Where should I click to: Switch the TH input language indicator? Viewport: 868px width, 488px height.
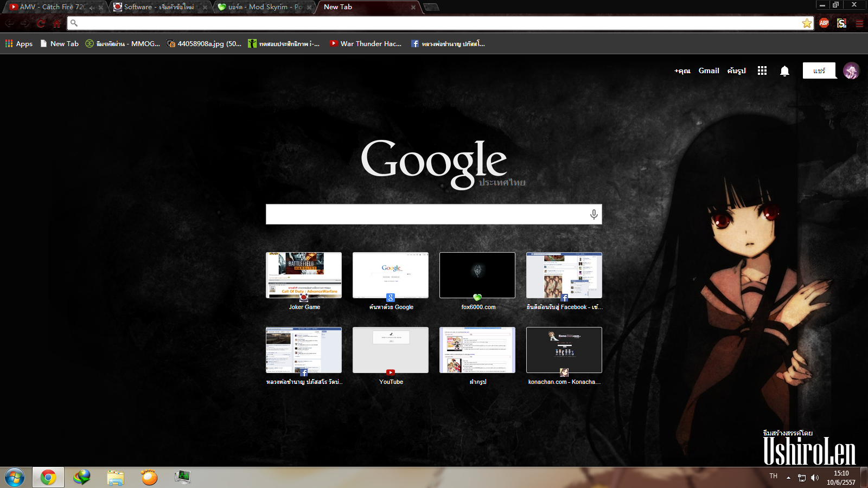coord(774,476)
